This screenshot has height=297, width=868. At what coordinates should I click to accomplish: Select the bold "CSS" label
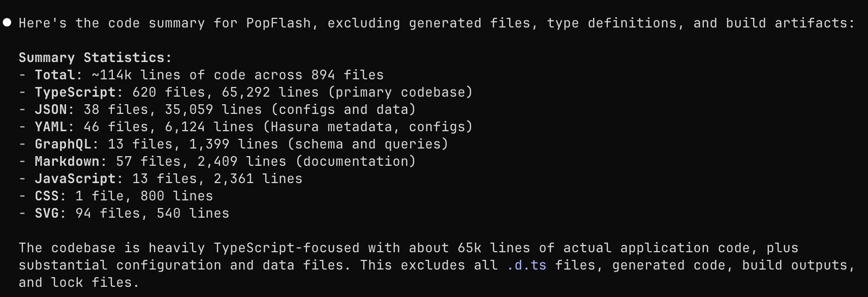click(47, 196)
